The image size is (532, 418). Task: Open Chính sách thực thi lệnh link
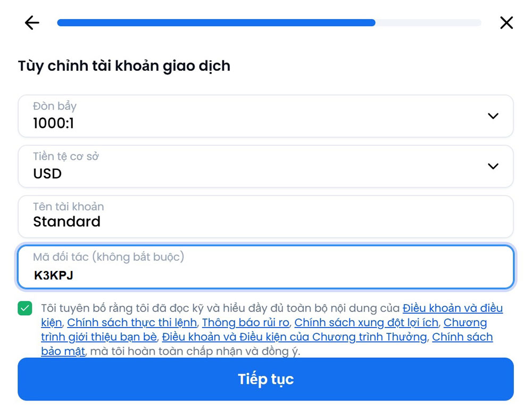pos(132,323)
